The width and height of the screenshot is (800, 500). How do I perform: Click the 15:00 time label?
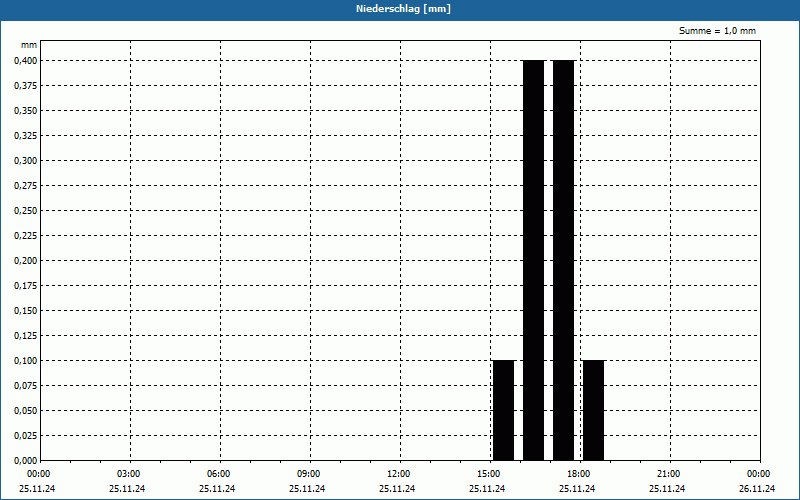[489, 474]
